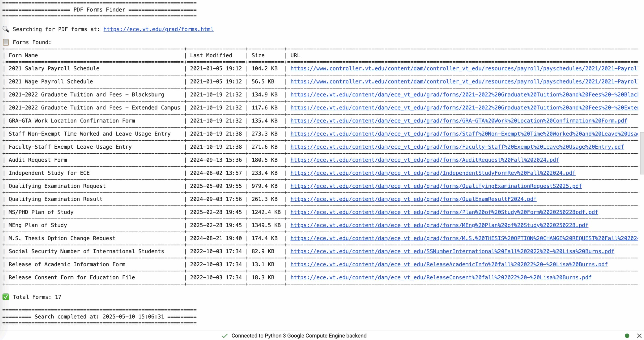Open the Plan of Study Form 20250228 link
Viewport: 644px width, 340px height.
pos(444,212)
